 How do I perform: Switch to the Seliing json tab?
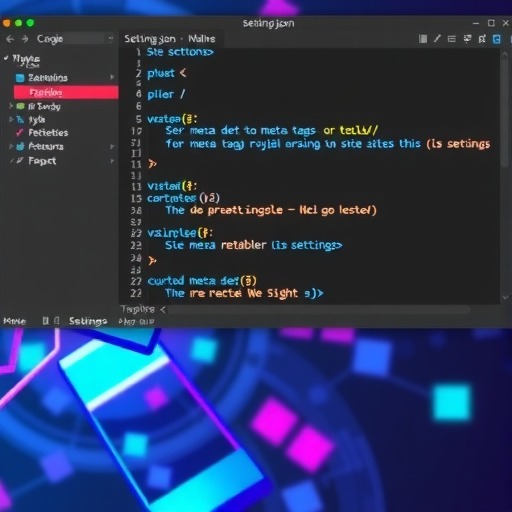tap(150, 39)
